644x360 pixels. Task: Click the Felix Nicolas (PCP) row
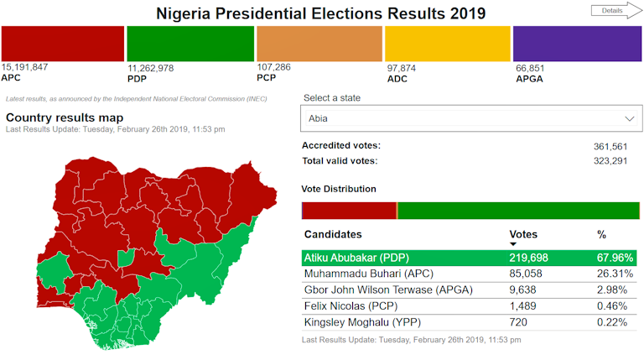point(470,306)
